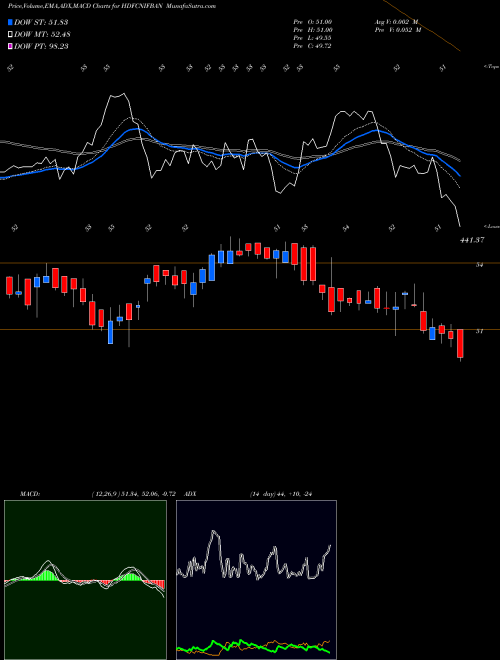Viewport: 500px width, 660px height.
Task: Click the last red candlestick on the right
Action: pyautogui.click(x=460, y=343)
